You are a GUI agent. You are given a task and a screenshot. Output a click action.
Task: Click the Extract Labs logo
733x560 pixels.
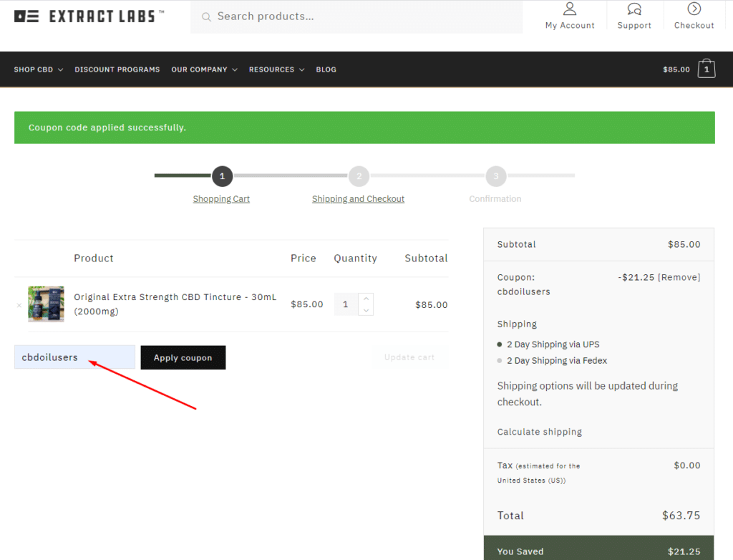point(89,16)
